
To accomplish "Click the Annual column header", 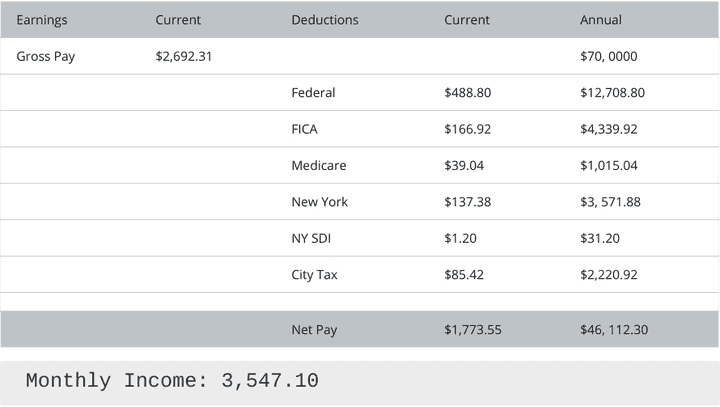I will pos(601,20).
